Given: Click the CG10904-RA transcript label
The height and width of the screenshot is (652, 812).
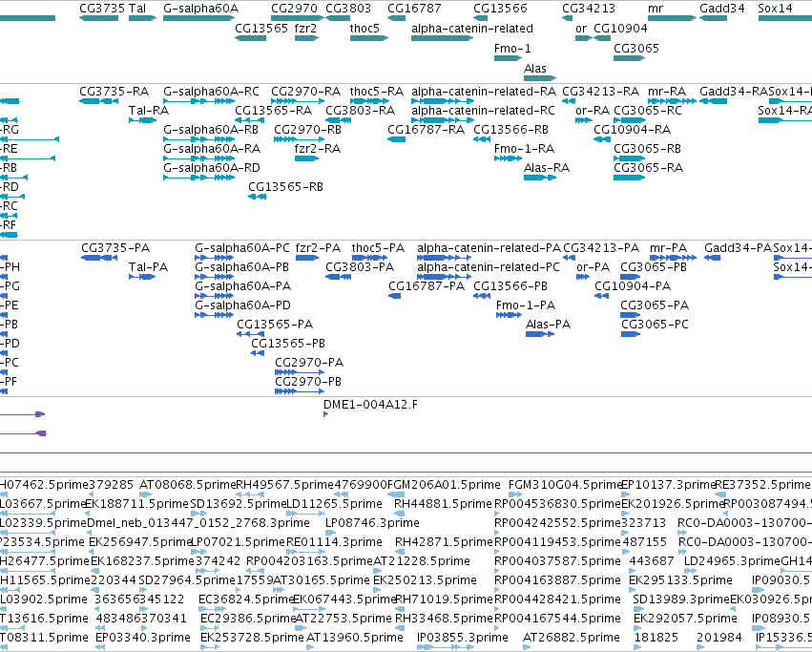Looking at the screenshot, I should click(x=633, y=129).
